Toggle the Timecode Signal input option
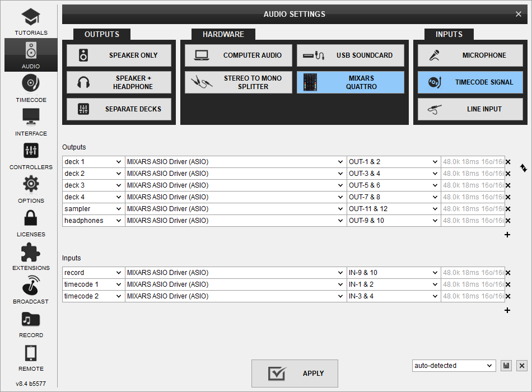The width and height of the screenshot is (532, 392). (470, 82)
